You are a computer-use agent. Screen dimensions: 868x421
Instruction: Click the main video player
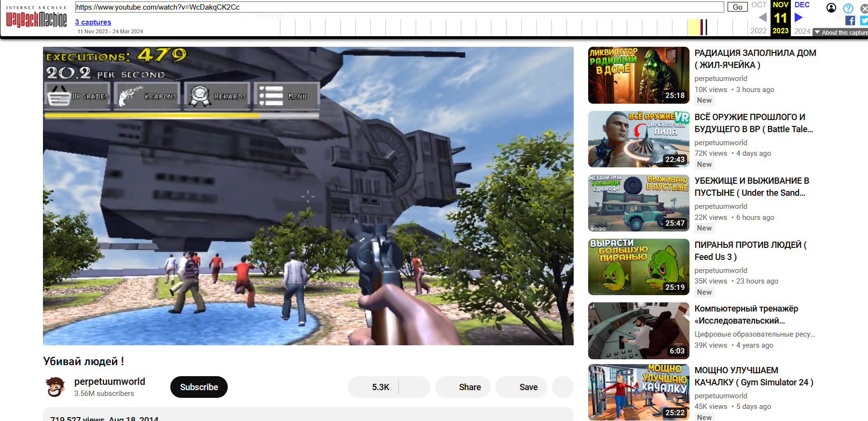pos(308,196)
